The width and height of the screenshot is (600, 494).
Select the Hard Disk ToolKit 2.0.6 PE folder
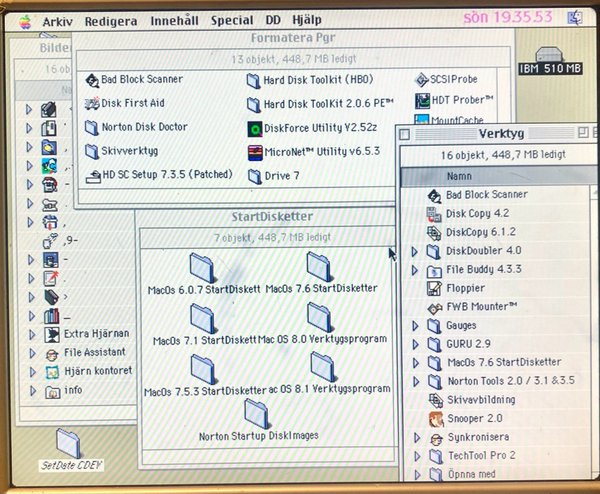[x=254, y=104]
